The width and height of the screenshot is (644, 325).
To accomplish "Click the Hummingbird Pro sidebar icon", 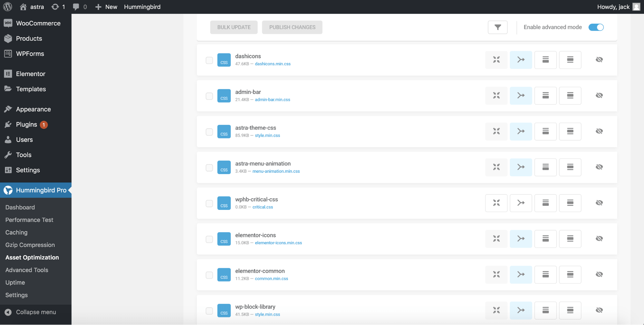I will 8,190.
